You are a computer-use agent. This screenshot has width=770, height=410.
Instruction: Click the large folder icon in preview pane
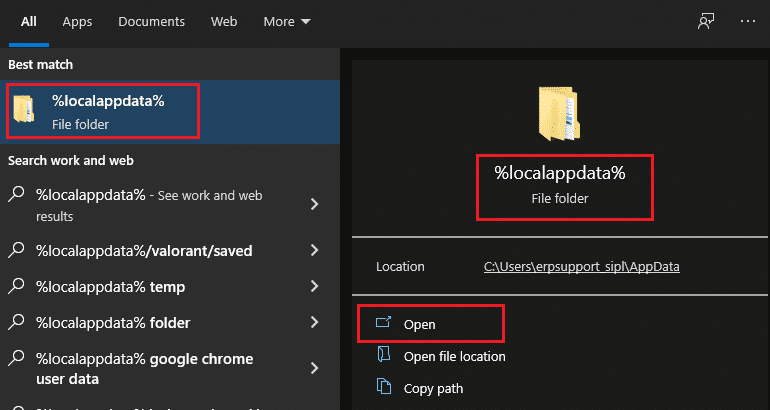[559, 113]
